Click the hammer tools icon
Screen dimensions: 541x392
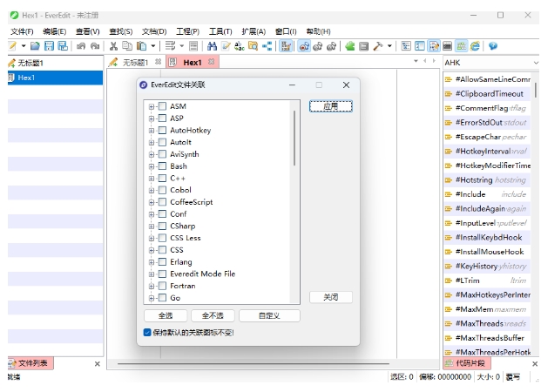[378, 46]
